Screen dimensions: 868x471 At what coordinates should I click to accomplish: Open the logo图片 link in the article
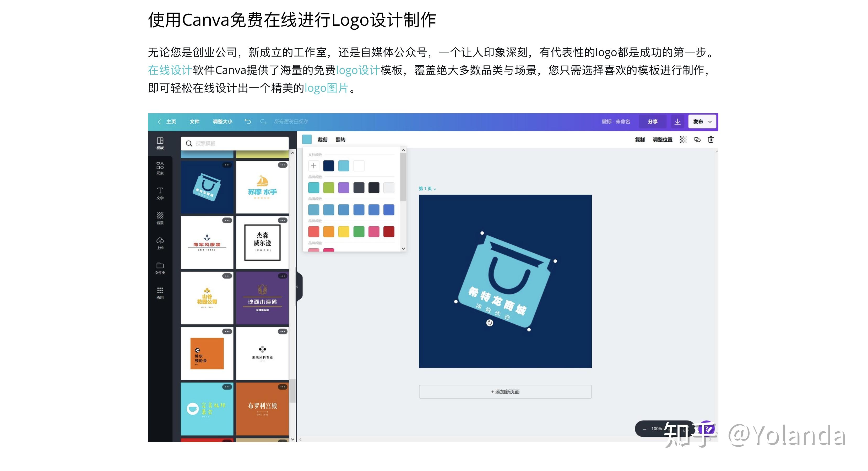point(327,88)
